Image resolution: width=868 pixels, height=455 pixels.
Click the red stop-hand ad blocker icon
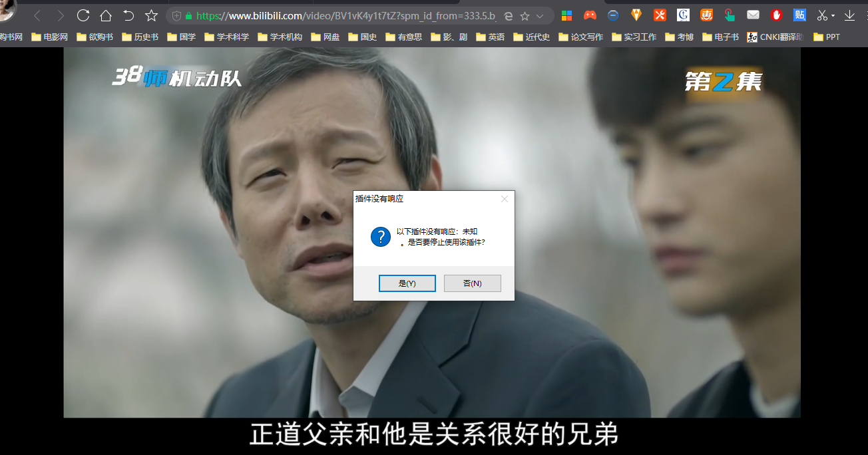(x=776, y=15)
